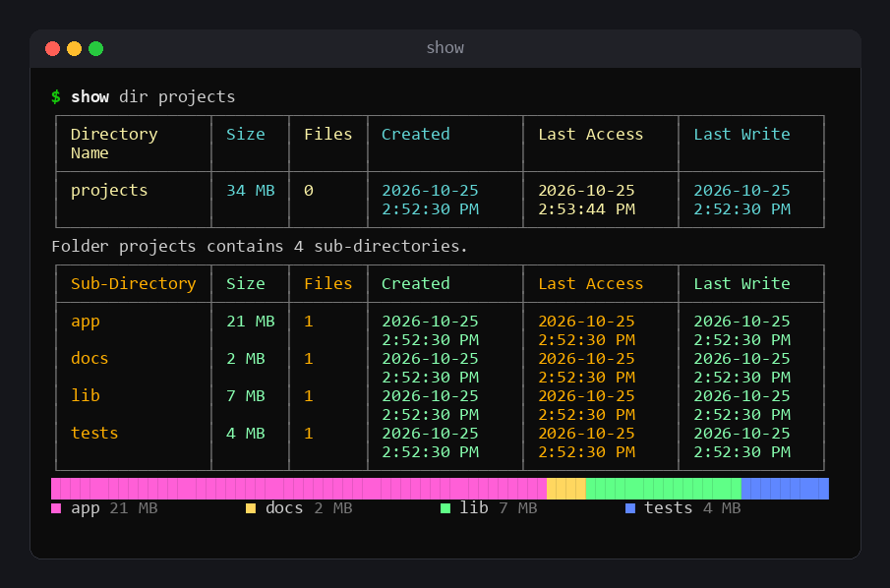
Task: Click 'Folder projects contains 4 sub-directories.' line
Action: coord(260,247)
